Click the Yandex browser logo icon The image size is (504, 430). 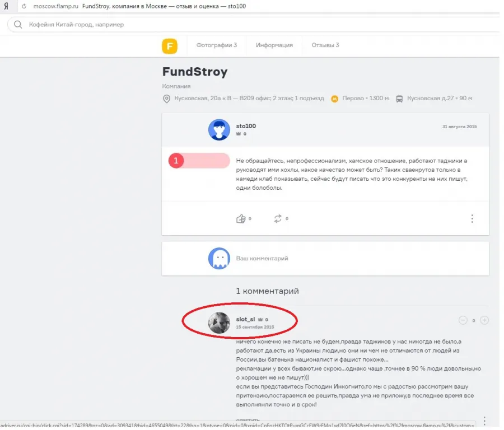click(6, 6)
